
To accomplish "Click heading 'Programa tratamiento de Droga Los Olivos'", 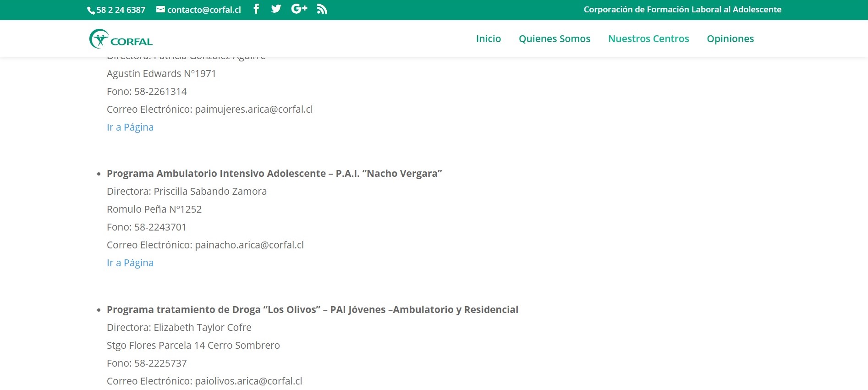I will pos(313,310).
